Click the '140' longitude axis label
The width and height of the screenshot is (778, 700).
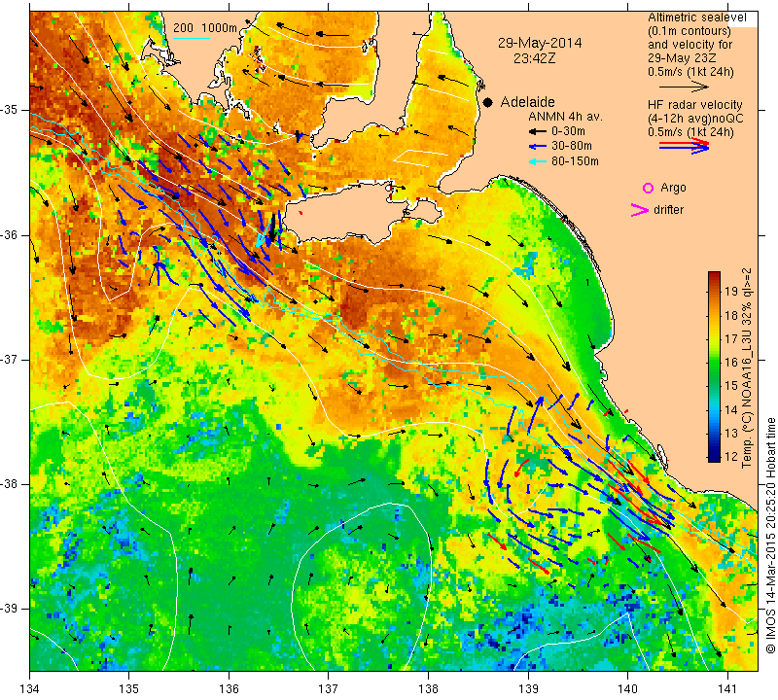(627, 689)
